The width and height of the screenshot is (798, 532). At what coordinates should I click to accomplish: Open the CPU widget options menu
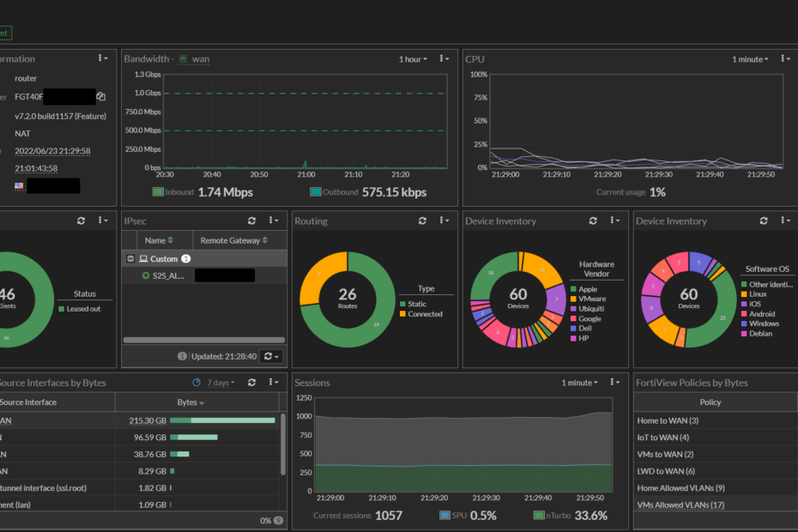coord(786,58)
